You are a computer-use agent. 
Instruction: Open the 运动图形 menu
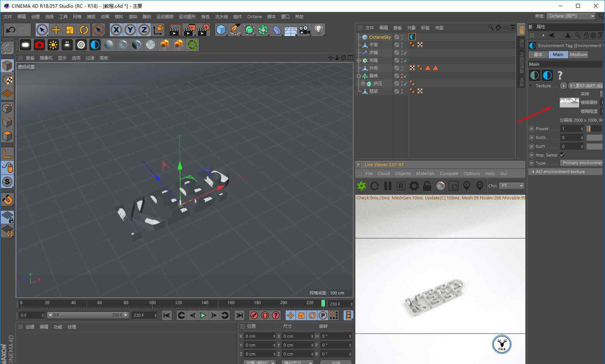click(x=187, y=17)
